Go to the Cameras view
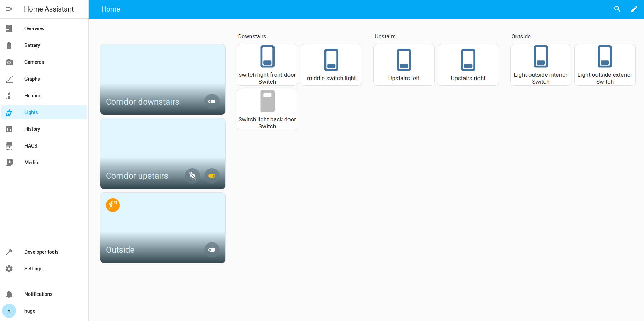 click(34, 62)
